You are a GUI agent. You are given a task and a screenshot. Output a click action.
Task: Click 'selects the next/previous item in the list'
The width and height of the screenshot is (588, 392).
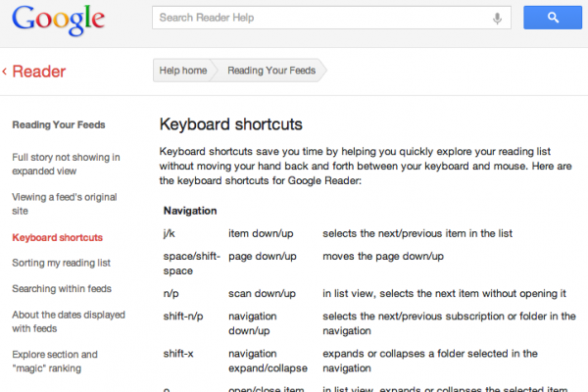click(417, 233)
